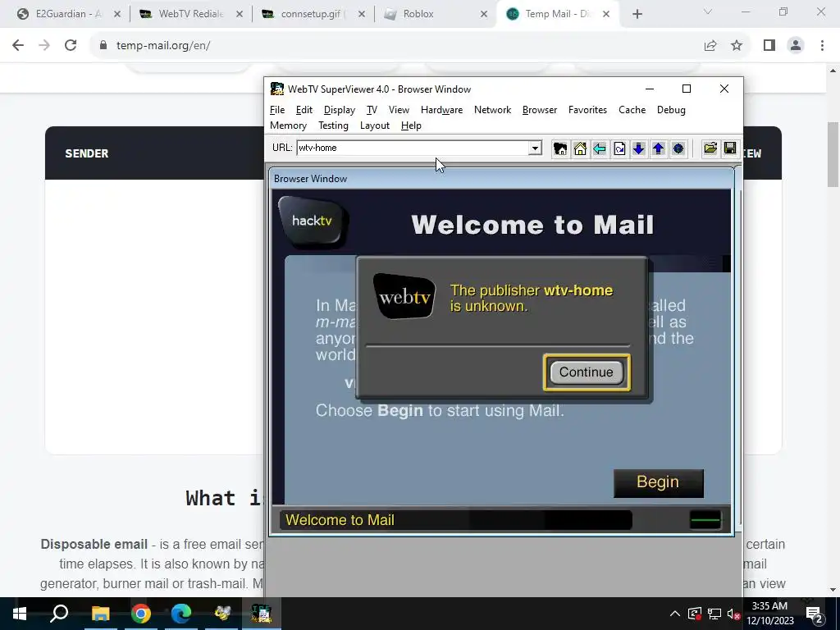Screen dimensions: 840x630
Task: Click the yellow house Home toolbar icon
Action: (x=580, y=148)
